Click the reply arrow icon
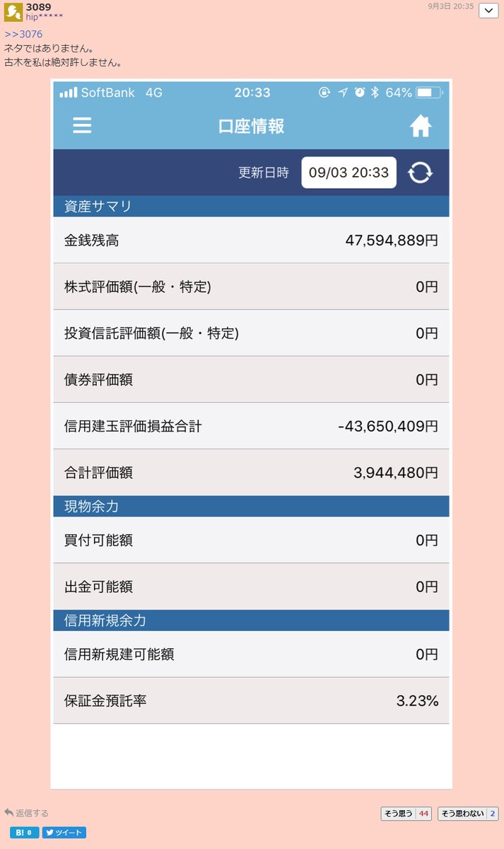This screenshot has height=849, width=504. tap(9, 813)
